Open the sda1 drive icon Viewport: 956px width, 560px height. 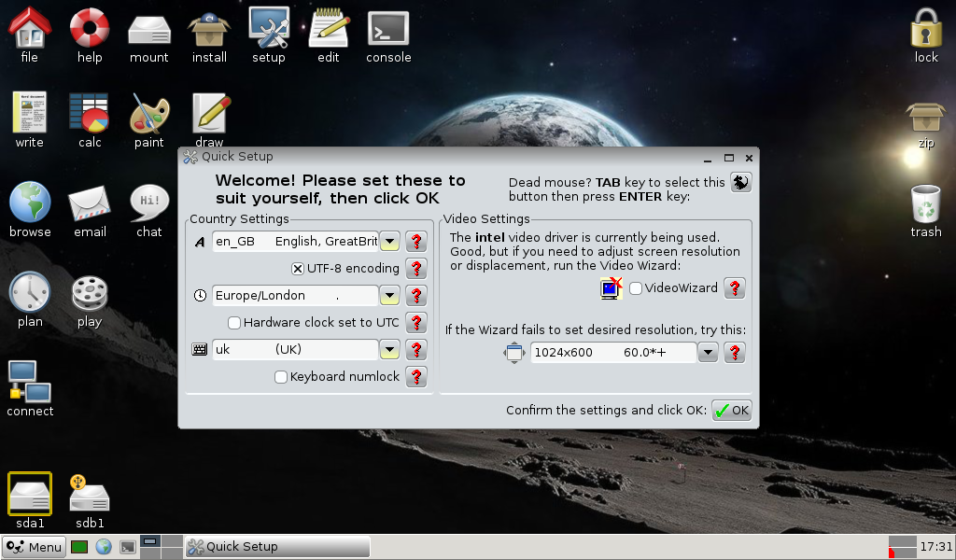(30, 494)
